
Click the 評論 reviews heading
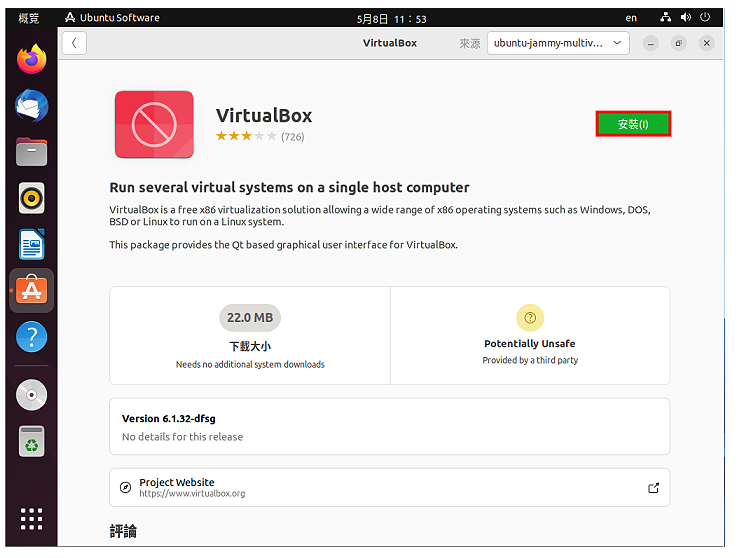(123, 531)
